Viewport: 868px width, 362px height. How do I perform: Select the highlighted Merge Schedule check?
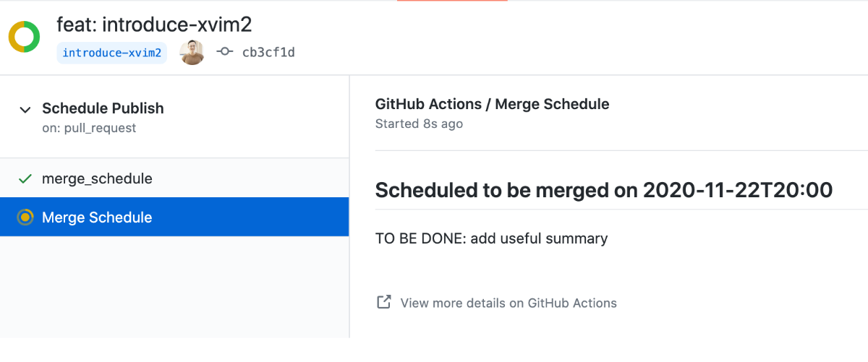point(174,217)
